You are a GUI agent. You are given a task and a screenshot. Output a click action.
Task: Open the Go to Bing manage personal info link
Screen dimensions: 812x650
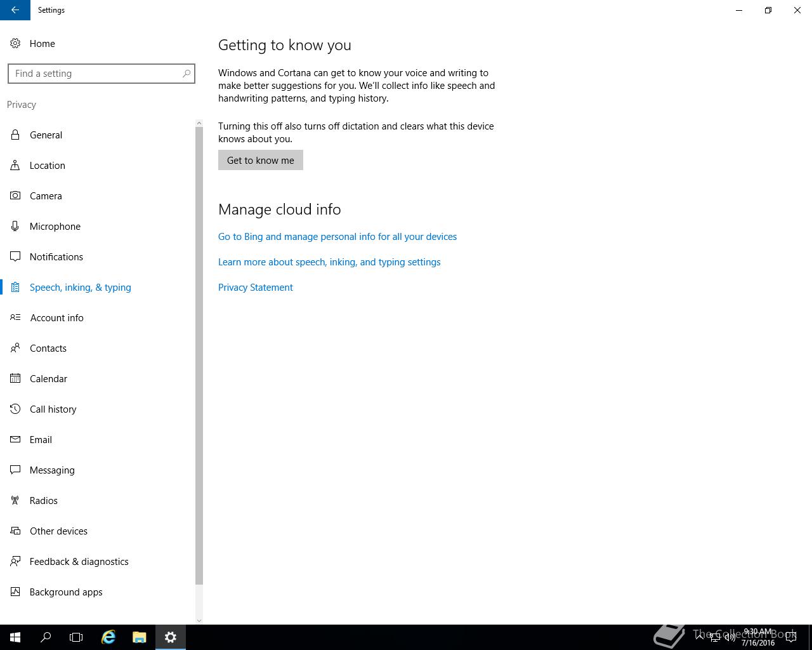pyautogui.click(x=337, y=236)
